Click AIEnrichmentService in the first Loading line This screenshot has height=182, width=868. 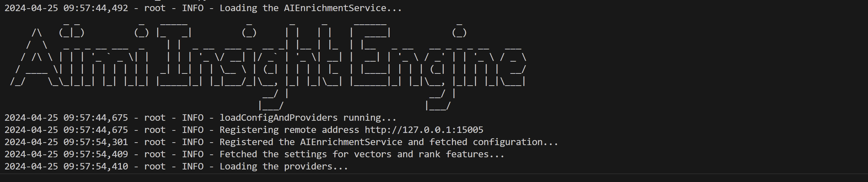(335, 8)
